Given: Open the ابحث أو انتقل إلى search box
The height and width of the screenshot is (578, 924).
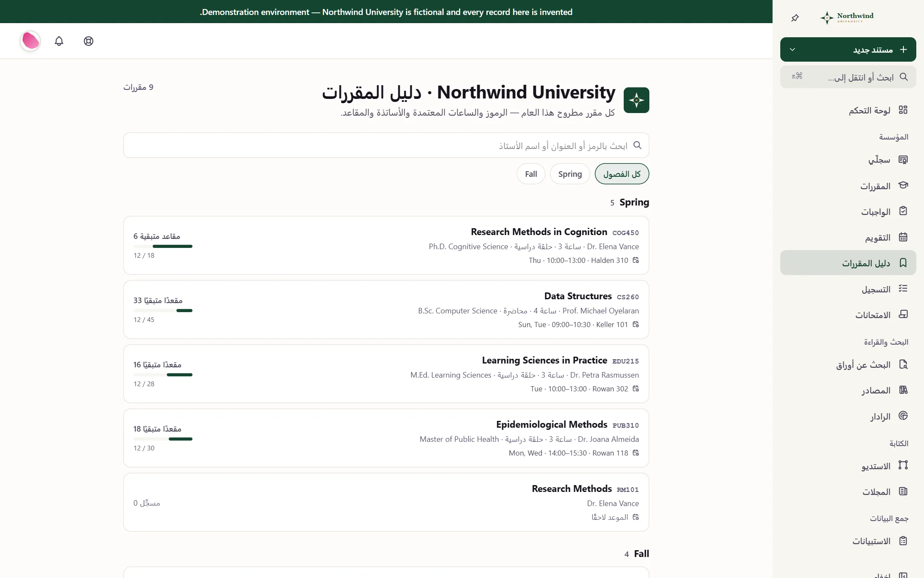Looking at the screenshot, I should [x=848, y=77].
